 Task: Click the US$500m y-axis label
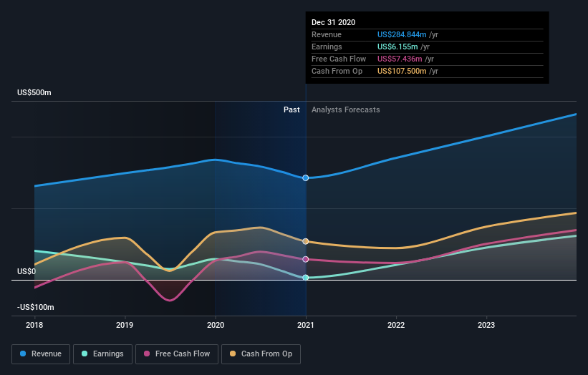[34, 92]
